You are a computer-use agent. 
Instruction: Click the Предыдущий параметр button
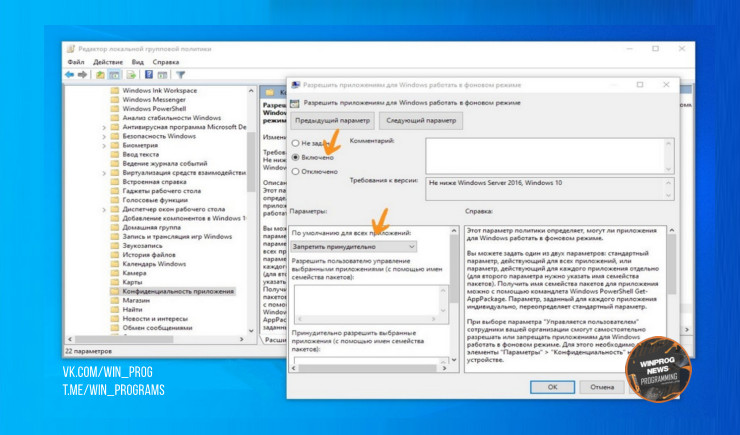(x=332, y=121)
